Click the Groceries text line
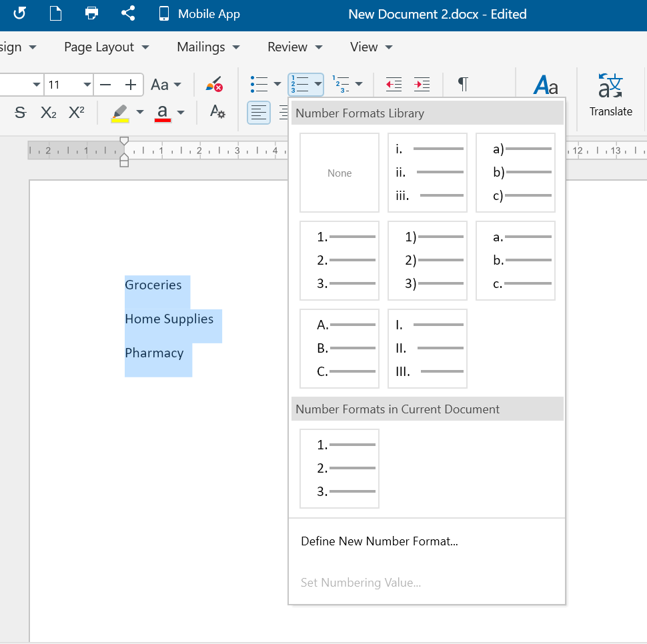647x644 pixels. (x=153, y=285)
